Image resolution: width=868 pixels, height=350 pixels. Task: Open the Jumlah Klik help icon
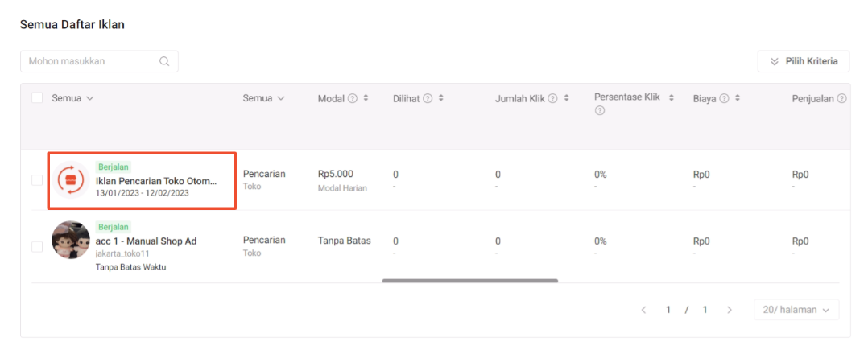click(x=552, y=98)
